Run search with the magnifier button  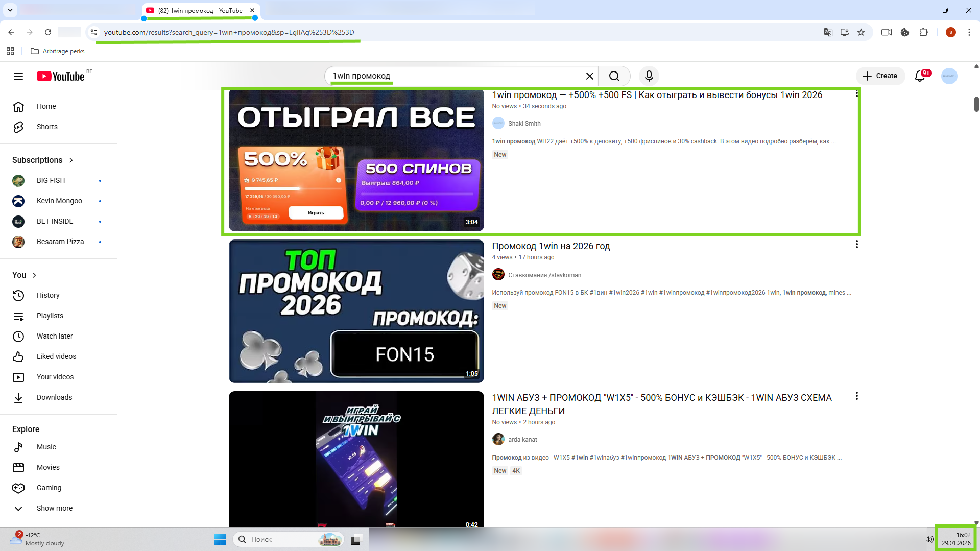click(614, 76)
